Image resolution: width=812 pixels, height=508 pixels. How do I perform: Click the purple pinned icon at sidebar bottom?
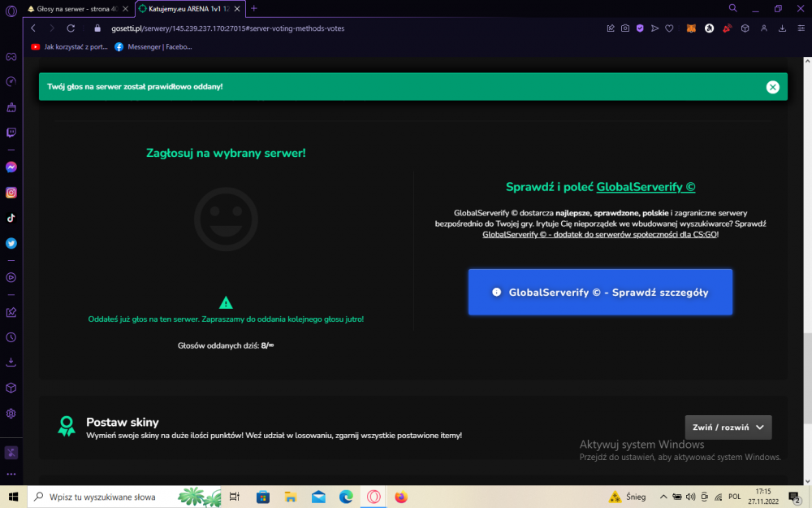pyautogui.click(x=11, y=453)
